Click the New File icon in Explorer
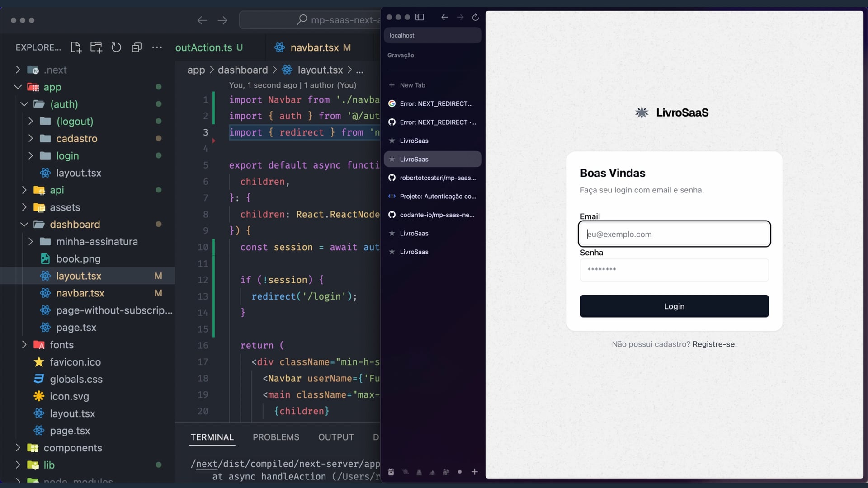This screenshot has width=868, height=488. click(76, 47)
